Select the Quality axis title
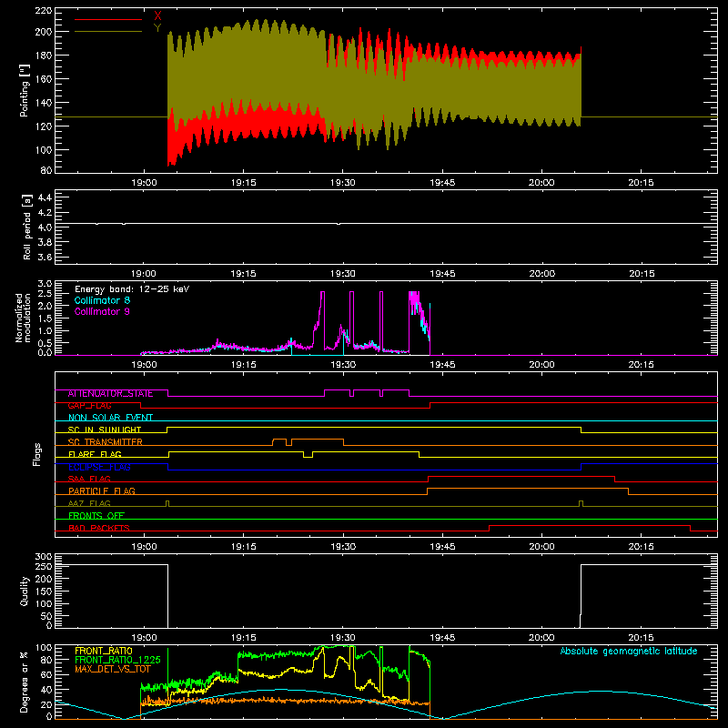The width and height of the screenshot is (728, 728). [25, 591]
